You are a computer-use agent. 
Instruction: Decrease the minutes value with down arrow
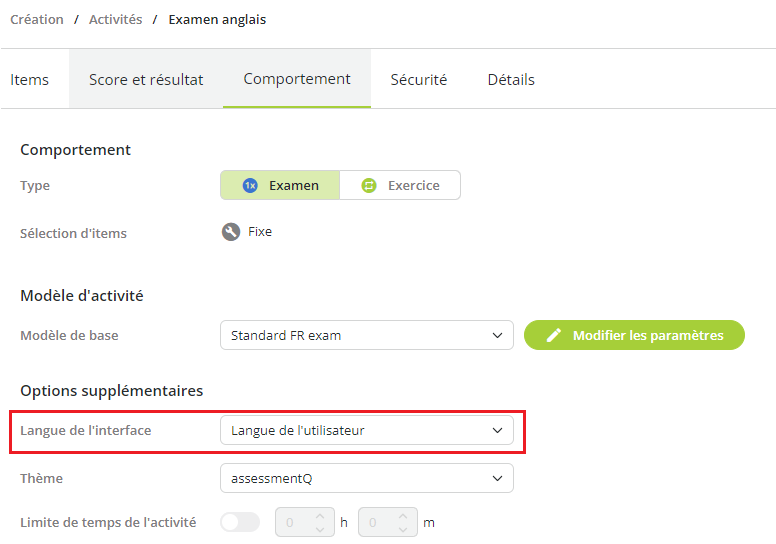pos(403,529)
